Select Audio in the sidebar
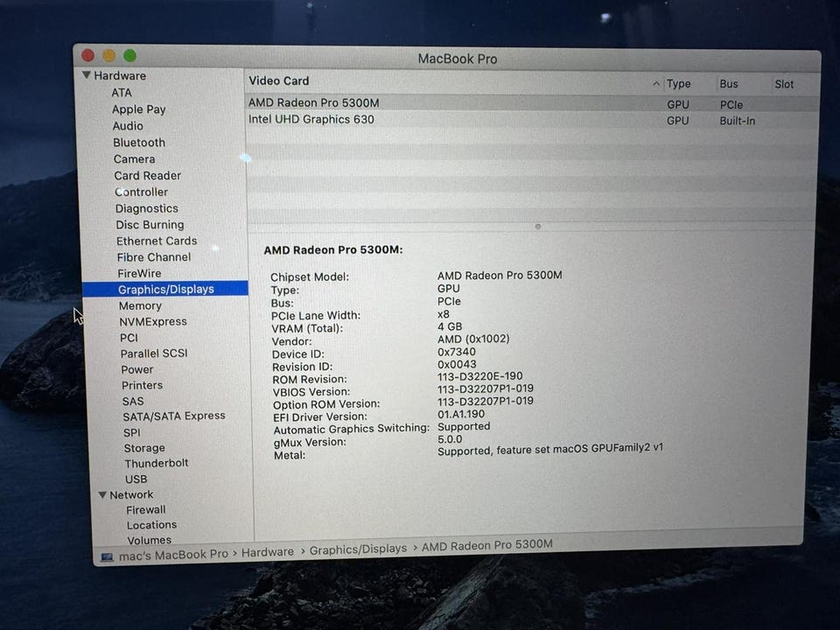Screen dimensions: 840x630 point(128,126)
